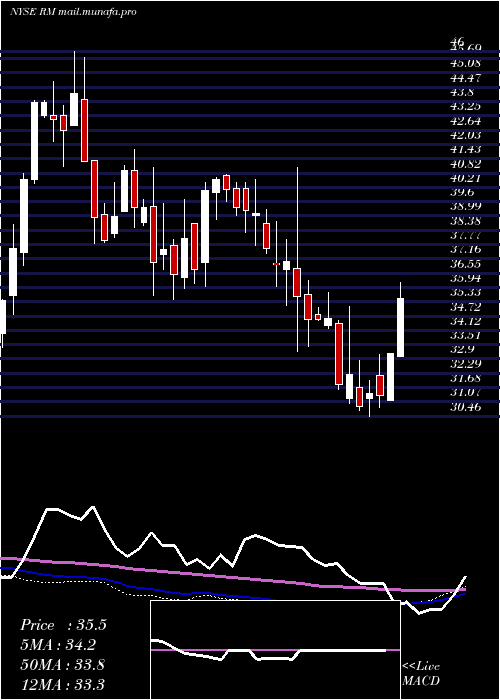Click the last tall white candlestick

(400, 328)
